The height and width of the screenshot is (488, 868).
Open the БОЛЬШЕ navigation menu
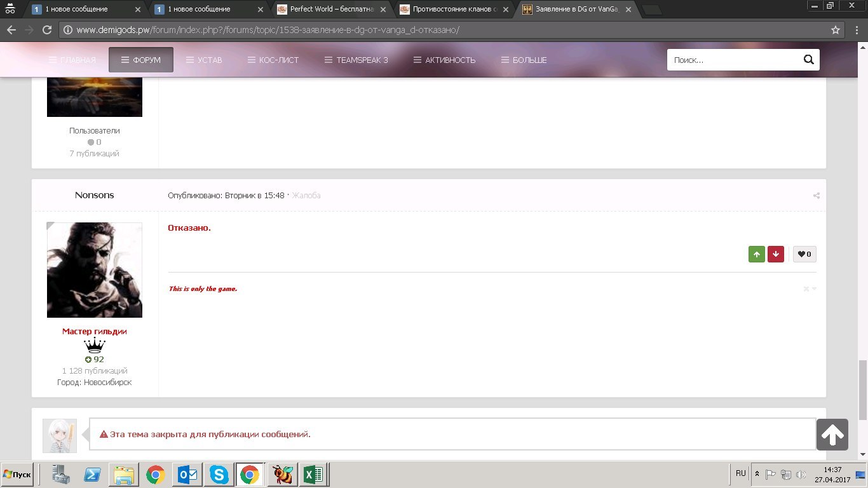(x=524, y=60)
